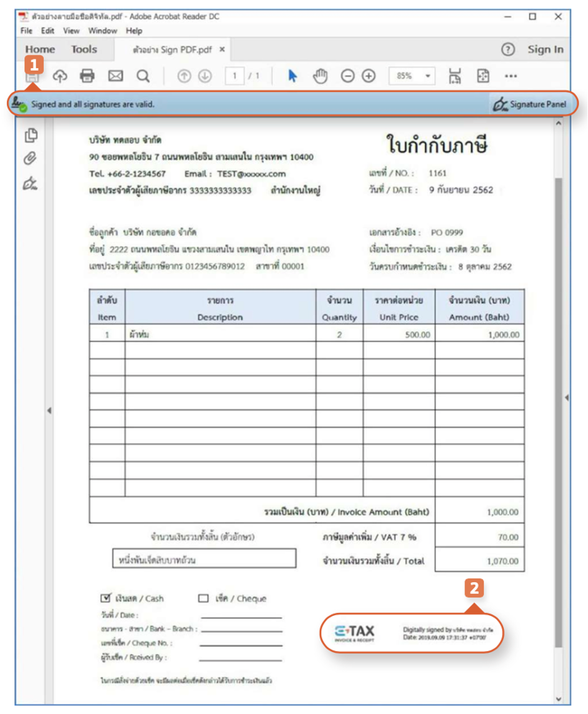The height and width of the screenshot is (714, 588).
Task: Click the Print file icon
Action: pos(87,76)
